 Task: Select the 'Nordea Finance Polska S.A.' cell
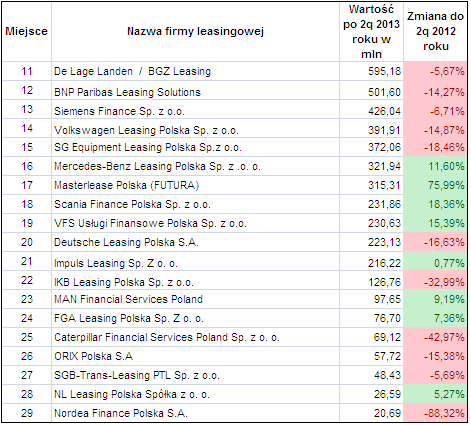[195, 413]
